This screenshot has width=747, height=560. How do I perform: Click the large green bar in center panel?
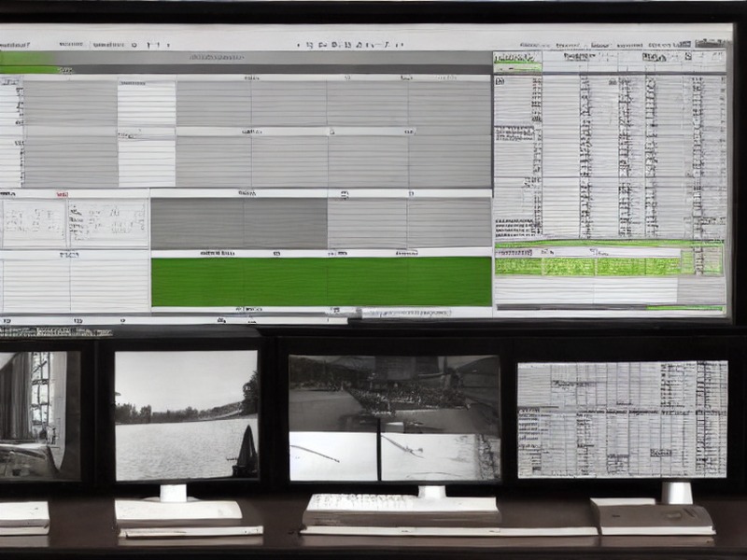click(321, 282)
